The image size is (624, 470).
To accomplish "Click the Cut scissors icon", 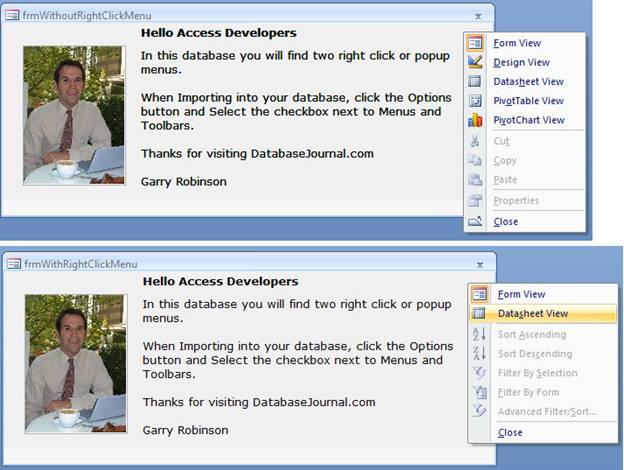I will pos(475,141).
